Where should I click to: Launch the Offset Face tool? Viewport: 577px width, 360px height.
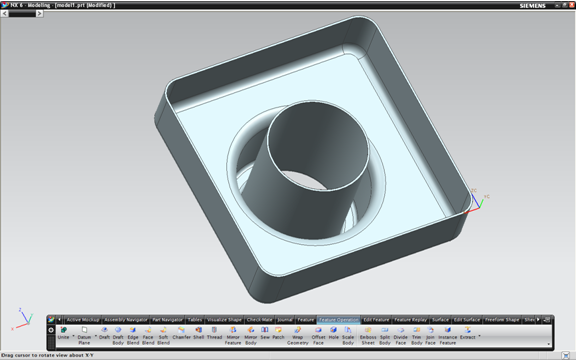318,336
